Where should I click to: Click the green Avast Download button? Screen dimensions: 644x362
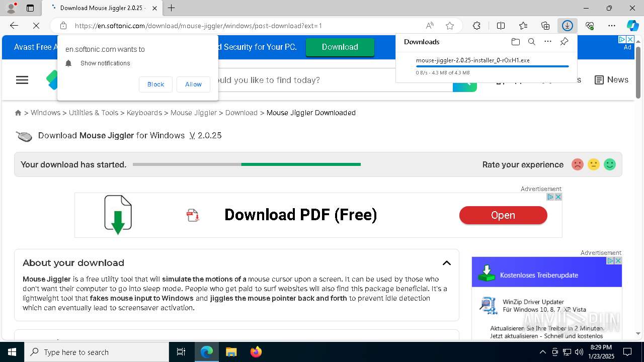pos(340,47)
